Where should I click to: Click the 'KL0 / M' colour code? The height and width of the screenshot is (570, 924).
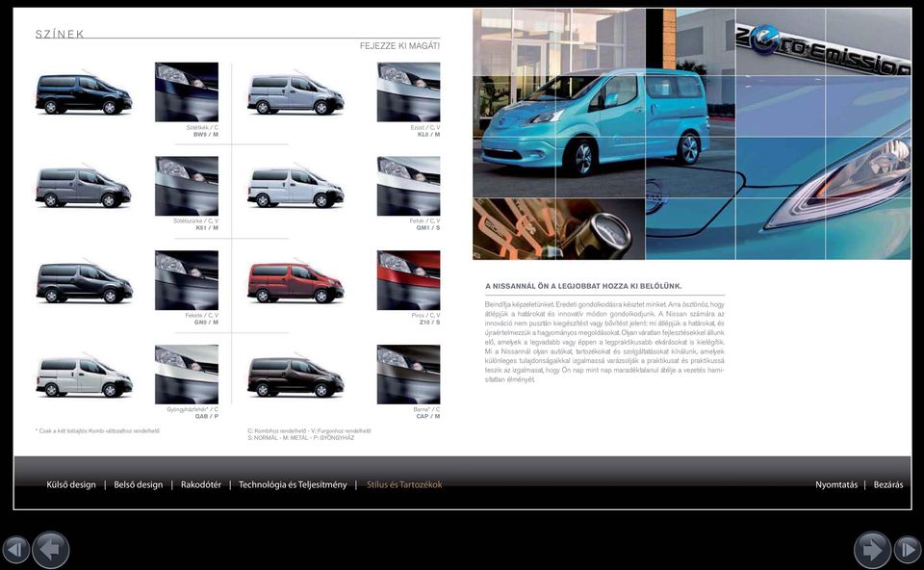point(428,135)
